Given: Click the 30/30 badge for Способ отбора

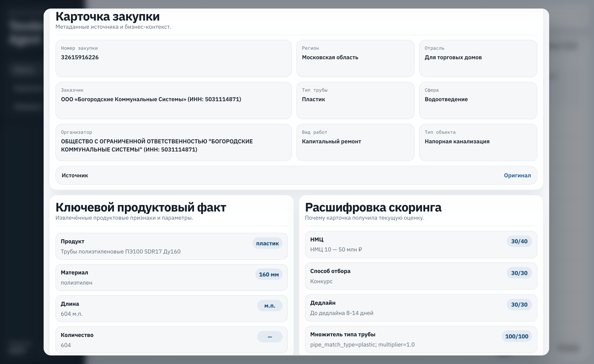Looking at the screenshot, I should tap(519, 273).
